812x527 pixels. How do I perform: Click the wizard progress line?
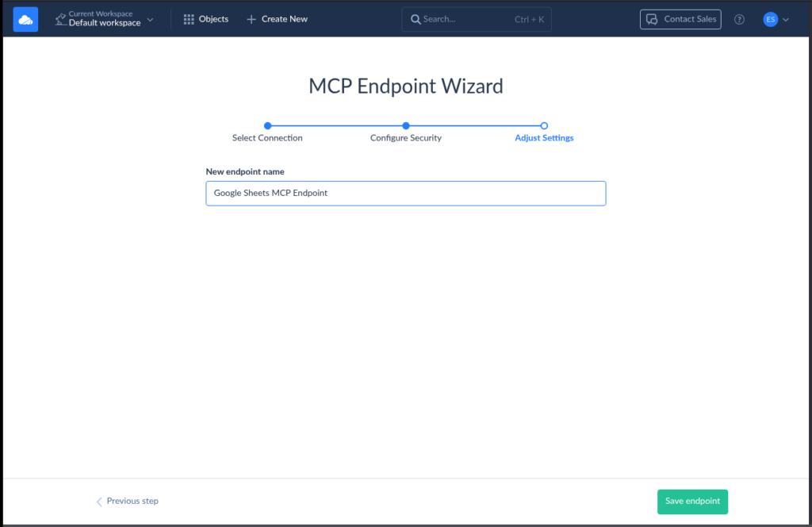click(x=337, y=125)
